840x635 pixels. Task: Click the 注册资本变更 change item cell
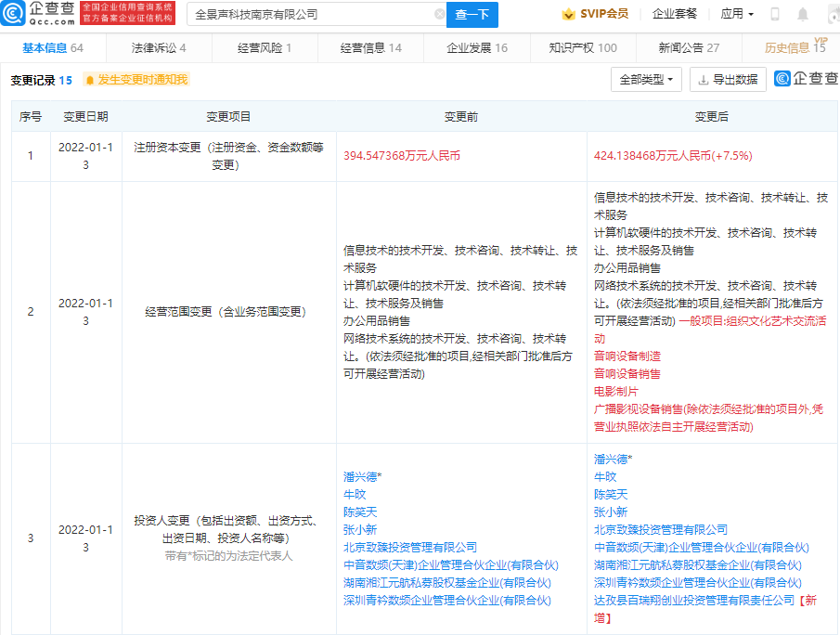[229, 156]
